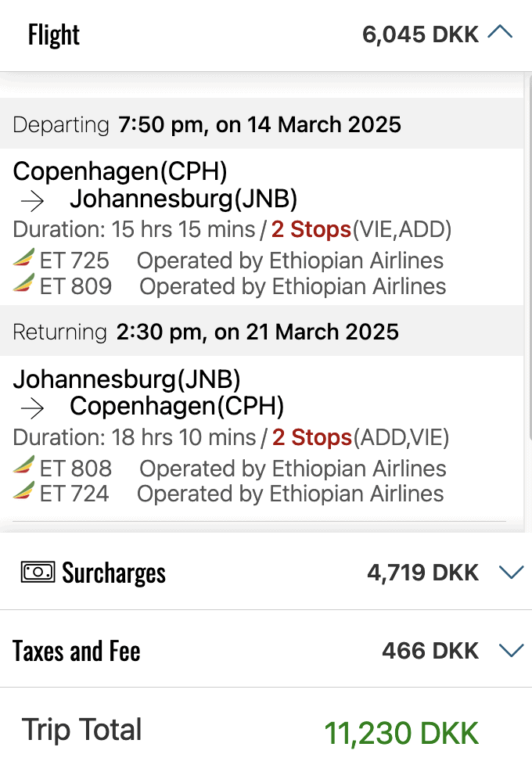
Task: Select the Surcharges row label
Action: point(113,573)
